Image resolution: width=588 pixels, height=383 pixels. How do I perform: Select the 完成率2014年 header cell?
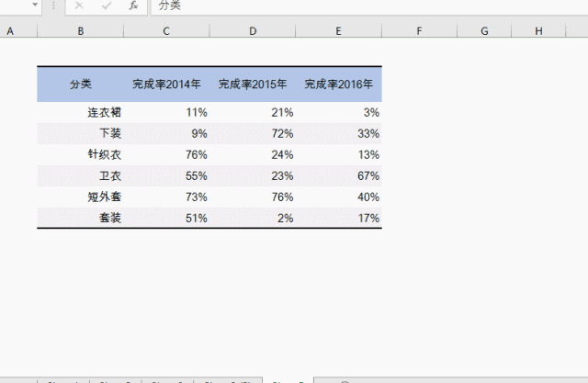[x=166, y=84]
